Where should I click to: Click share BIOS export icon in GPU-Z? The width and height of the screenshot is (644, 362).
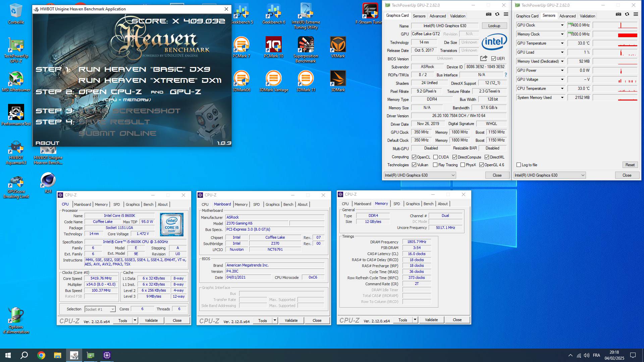pyautogui.click(x=484, y=58)
